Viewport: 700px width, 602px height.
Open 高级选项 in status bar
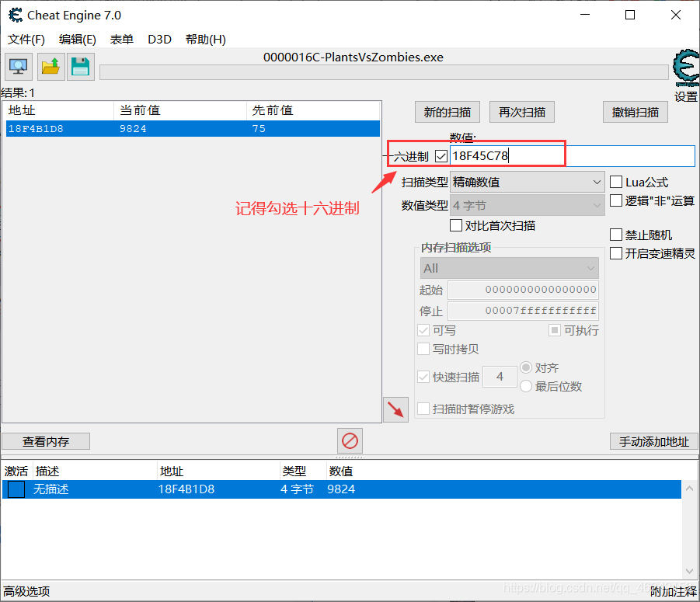click(x=26, y=592)
